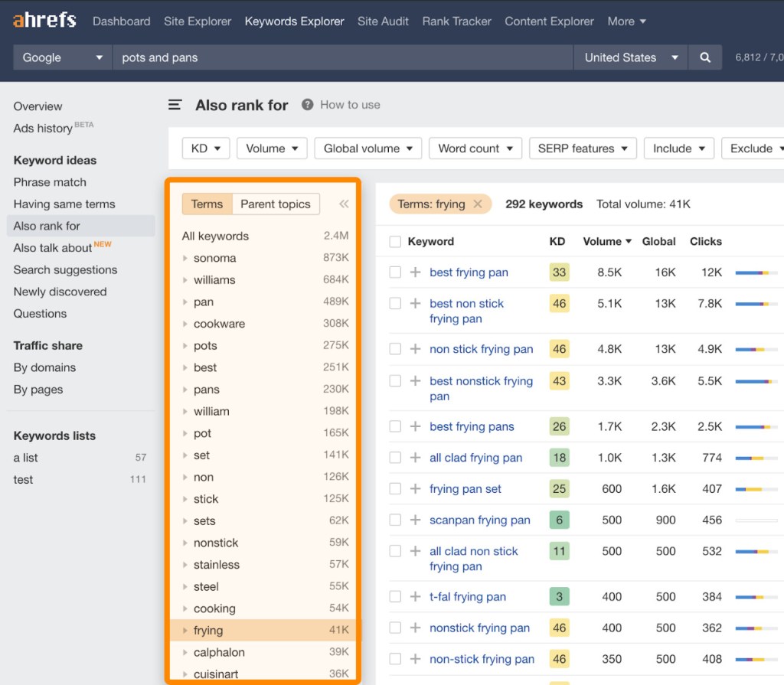
Task: Open the hamburger menu beside Also rank for
Action: click(x=175, y=105)
